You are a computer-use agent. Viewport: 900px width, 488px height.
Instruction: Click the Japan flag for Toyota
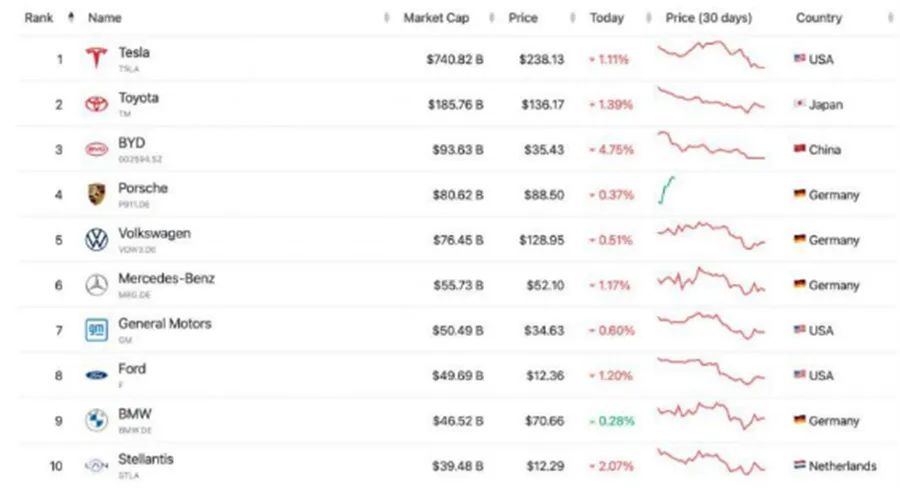coord(799,104)
